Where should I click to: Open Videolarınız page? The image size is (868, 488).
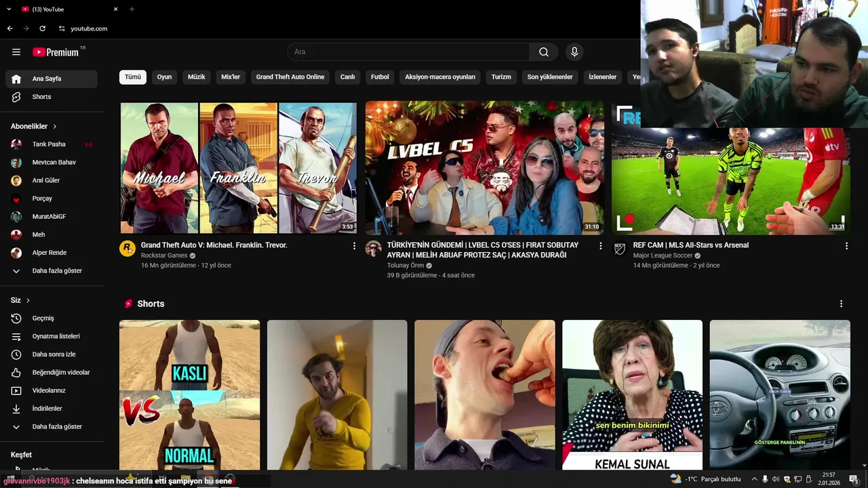click(52, 390)
